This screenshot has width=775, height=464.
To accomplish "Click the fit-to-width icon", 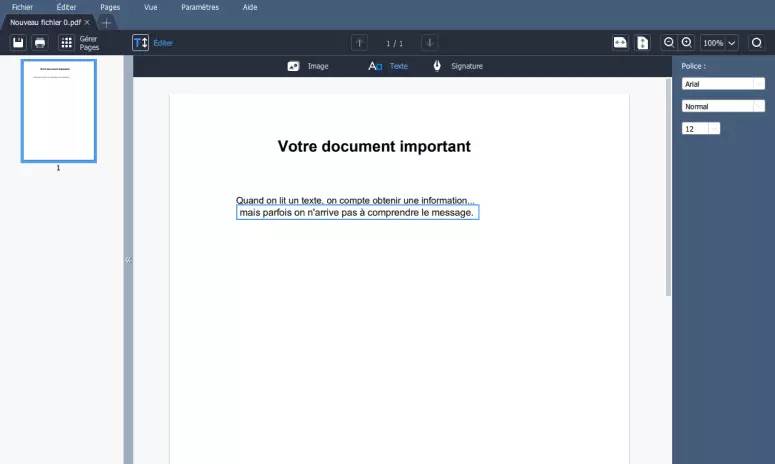I will coord(620,43).
